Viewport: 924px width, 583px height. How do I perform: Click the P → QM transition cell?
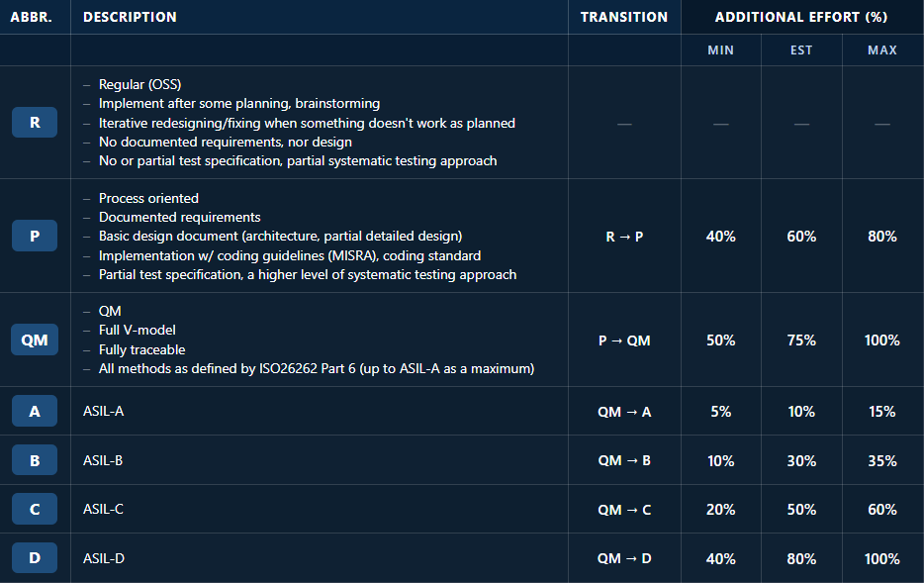coord(624,340)
